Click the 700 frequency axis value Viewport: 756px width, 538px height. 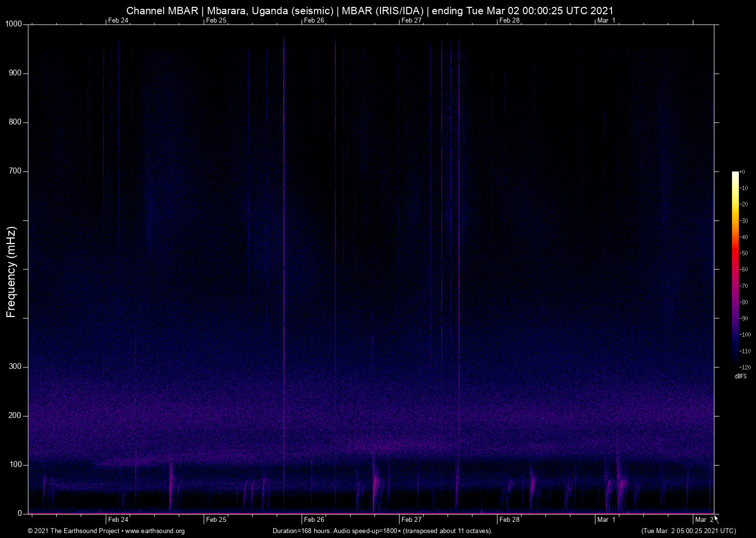pyautogui.click(x=15, y=171)
